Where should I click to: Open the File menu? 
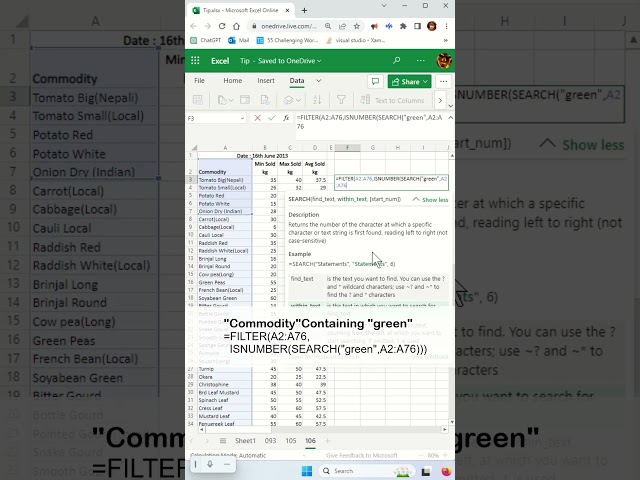199,81
